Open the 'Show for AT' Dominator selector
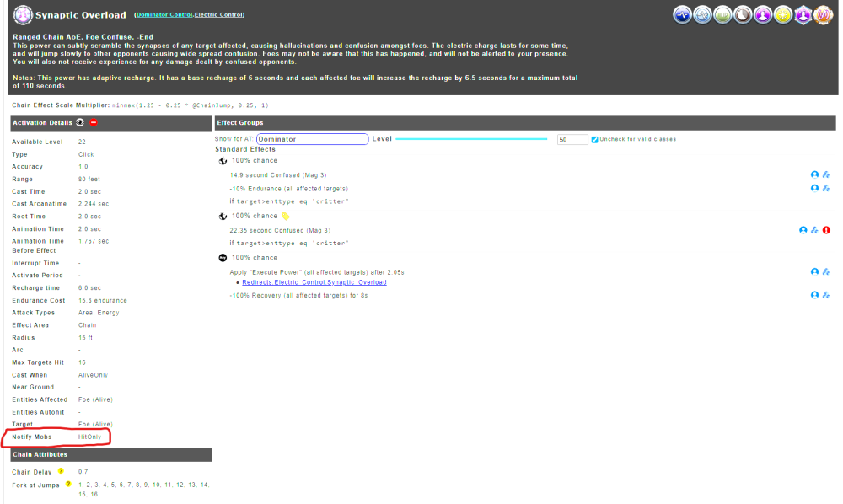 [x=312, y=139]
